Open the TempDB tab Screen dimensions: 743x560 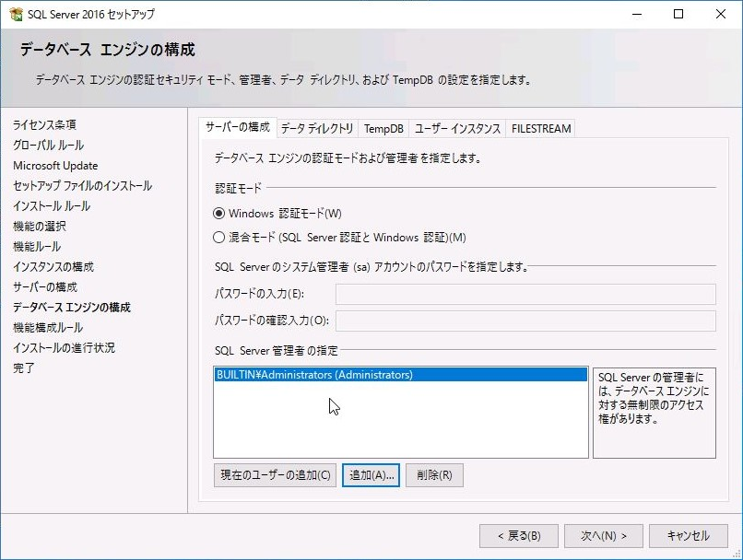[x=383, y=129]
